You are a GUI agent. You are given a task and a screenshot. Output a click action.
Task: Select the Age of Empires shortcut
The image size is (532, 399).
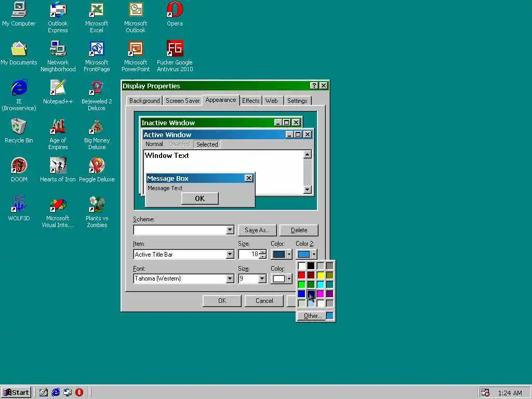click(x=58, y=134)
